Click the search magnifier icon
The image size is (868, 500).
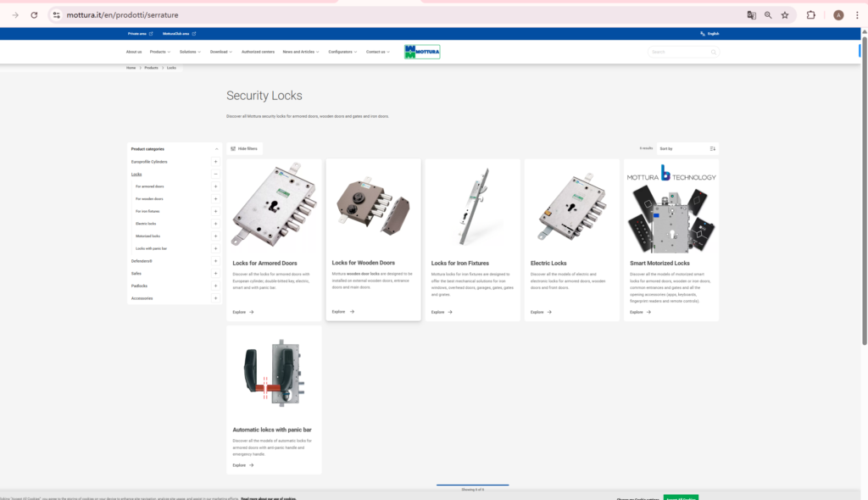point(714,52)
